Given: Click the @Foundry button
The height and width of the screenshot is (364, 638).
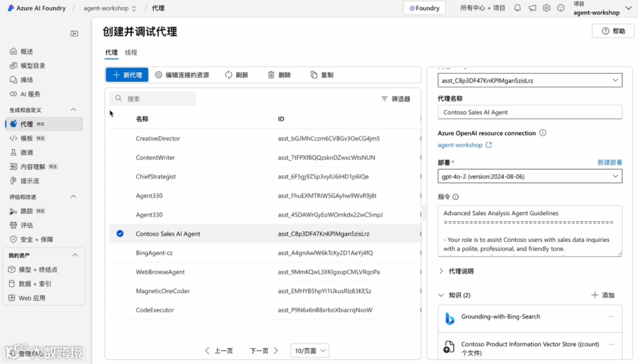Looking at the screenshot, I should [424, 8].
